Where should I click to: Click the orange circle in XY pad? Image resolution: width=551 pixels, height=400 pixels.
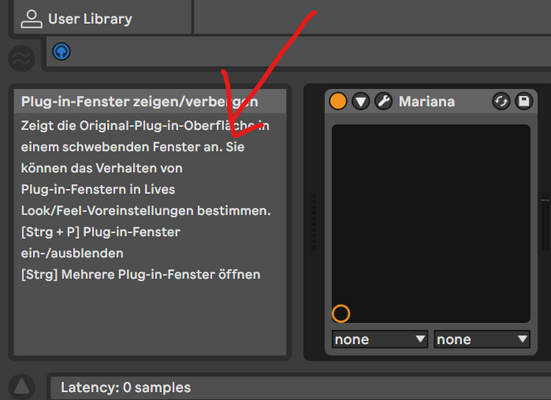(341, 314)
